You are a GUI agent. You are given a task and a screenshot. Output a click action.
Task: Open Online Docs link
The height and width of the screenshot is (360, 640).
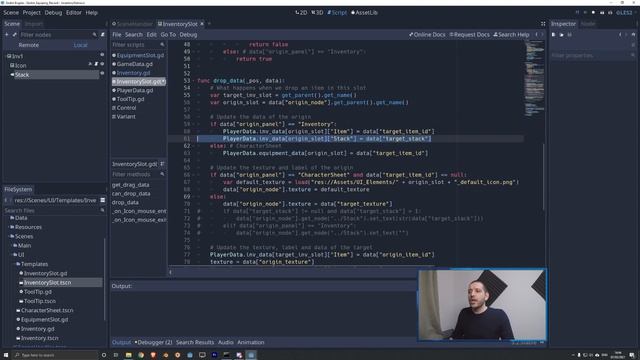[x=427, y=35]
